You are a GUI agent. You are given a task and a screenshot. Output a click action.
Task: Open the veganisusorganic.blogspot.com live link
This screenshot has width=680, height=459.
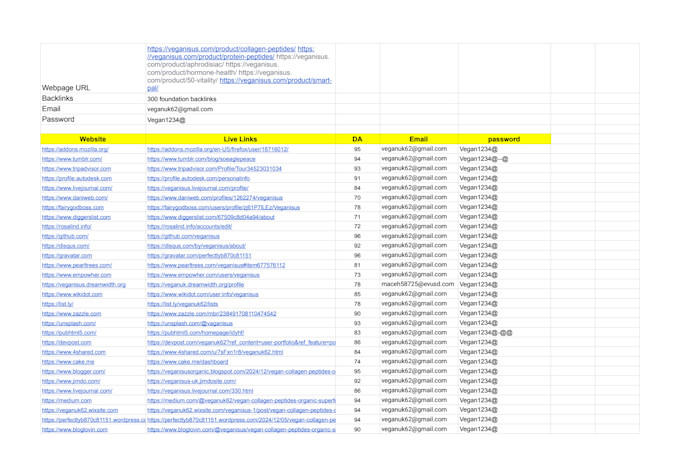pyautogui.click(x=241, y=371)
